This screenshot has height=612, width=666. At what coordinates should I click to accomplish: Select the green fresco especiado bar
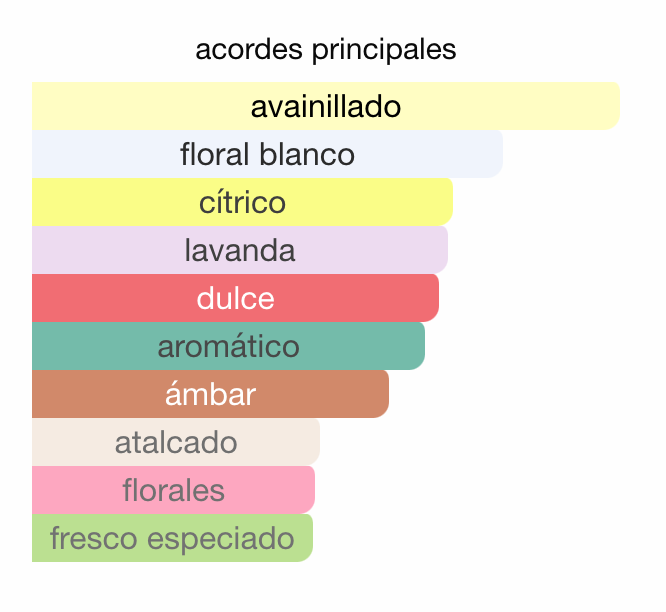(x=172, y=538)
